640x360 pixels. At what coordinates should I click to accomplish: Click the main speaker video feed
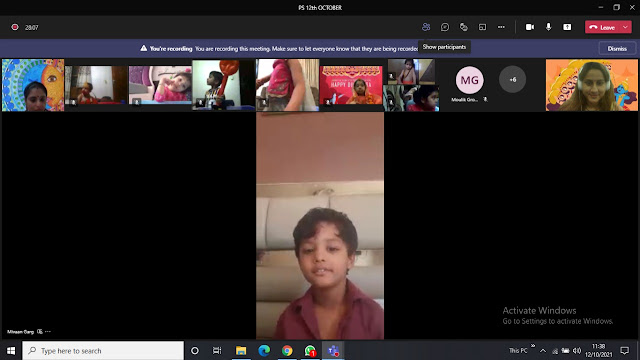click(x=320, y=226)
